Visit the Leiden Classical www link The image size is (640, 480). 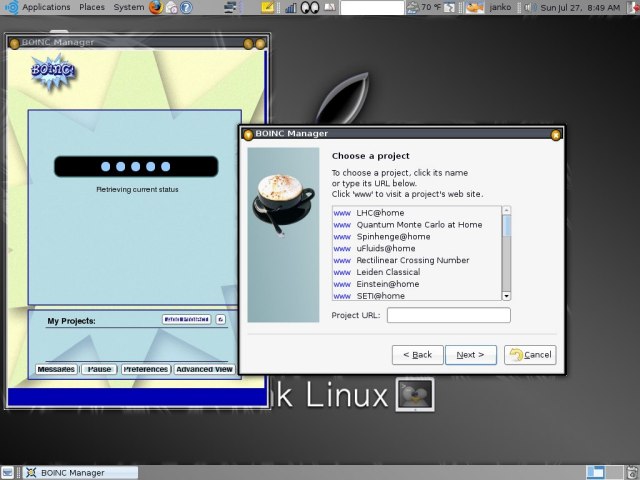tap(342, 272)
